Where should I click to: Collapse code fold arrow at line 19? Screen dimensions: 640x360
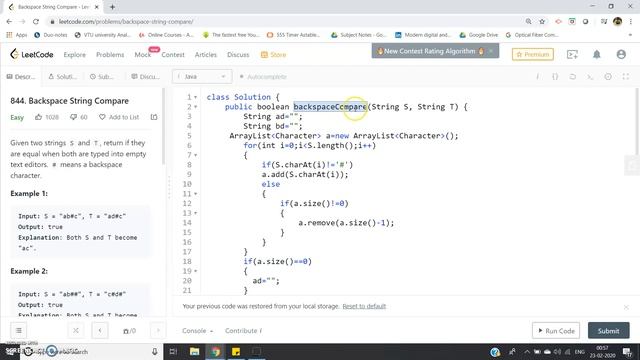[196, 271]
